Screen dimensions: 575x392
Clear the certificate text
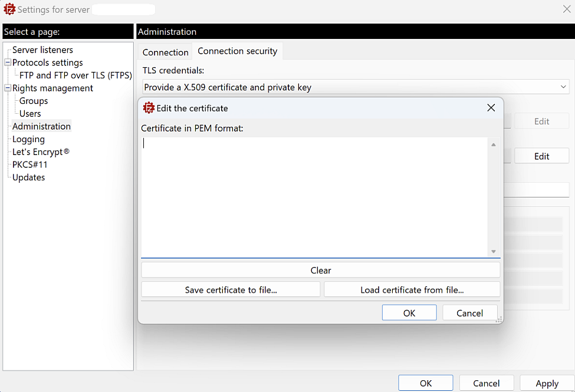pyautogui.click(x=320, y=270)
